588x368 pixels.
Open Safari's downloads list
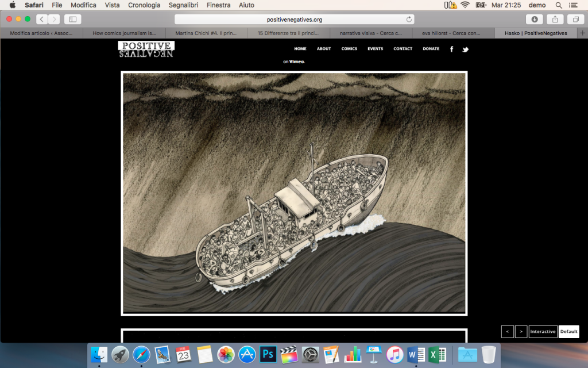[x=535, y=19]
